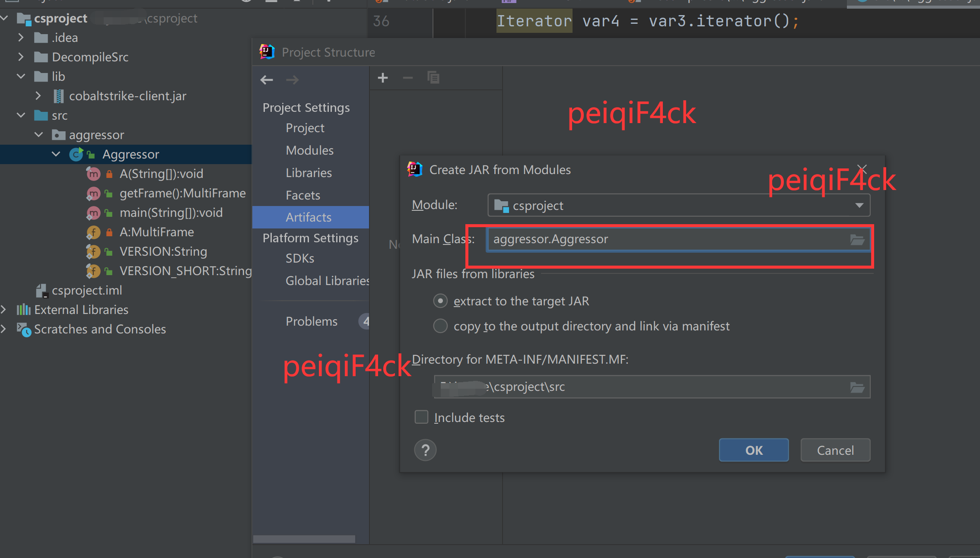
Task: Enable the Include tests checkbox
Action: tap(421, 417)
